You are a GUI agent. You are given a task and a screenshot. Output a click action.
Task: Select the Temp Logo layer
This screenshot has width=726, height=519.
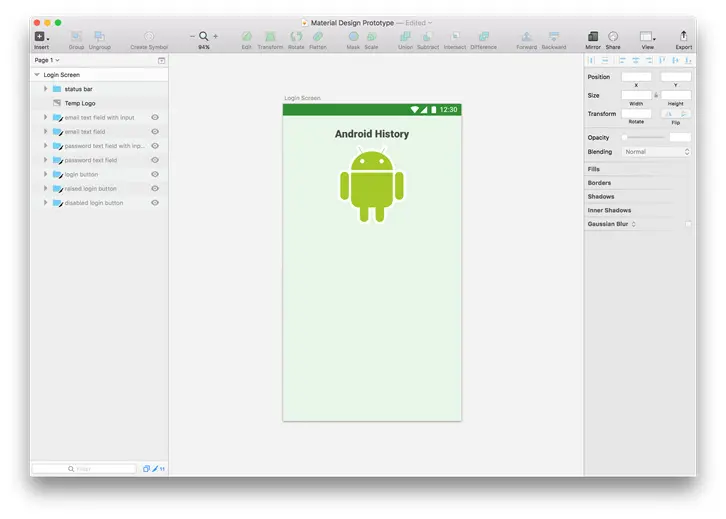click(99, 103)
